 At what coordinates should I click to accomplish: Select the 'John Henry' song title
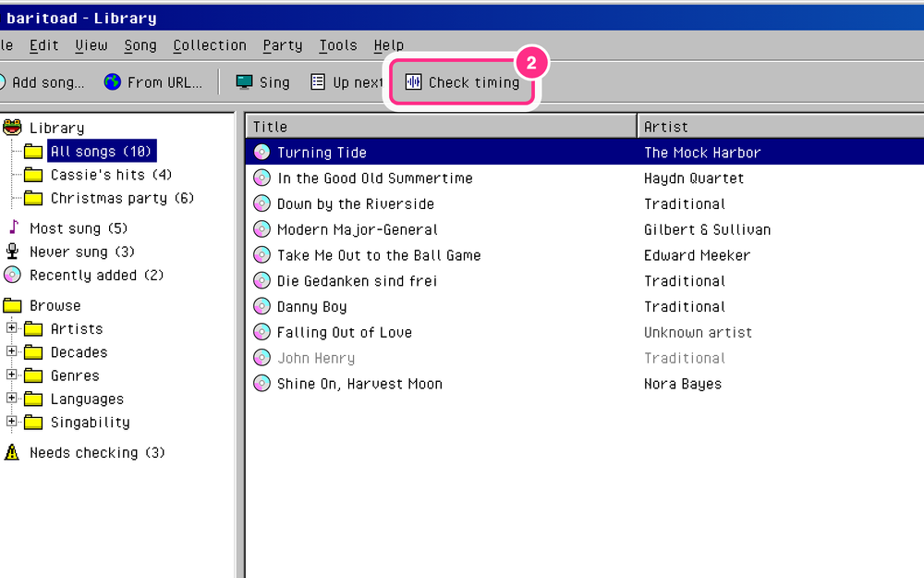[x=316, y=358]
